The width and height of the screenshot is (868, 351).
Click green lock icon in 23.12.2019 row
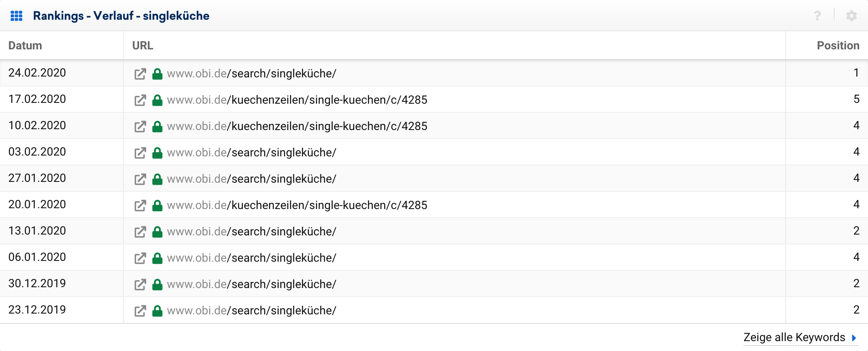[x=157, y=311]
